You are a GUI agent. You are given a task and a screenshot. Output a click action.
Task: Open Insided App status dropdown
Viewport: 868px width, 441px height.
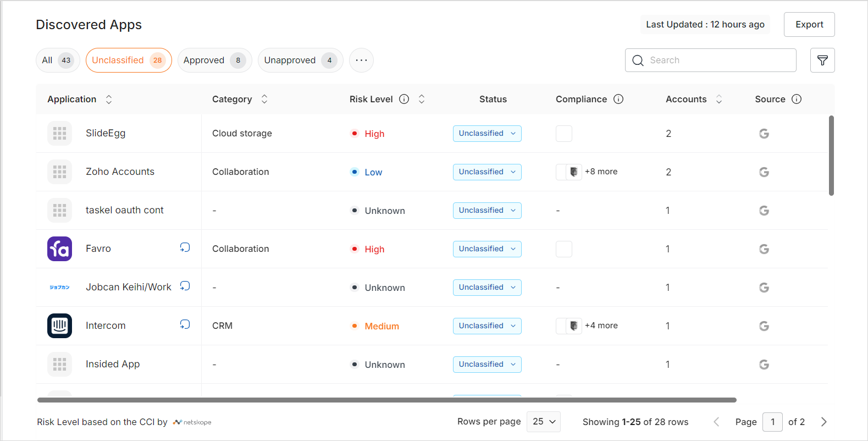click(487, 365)
